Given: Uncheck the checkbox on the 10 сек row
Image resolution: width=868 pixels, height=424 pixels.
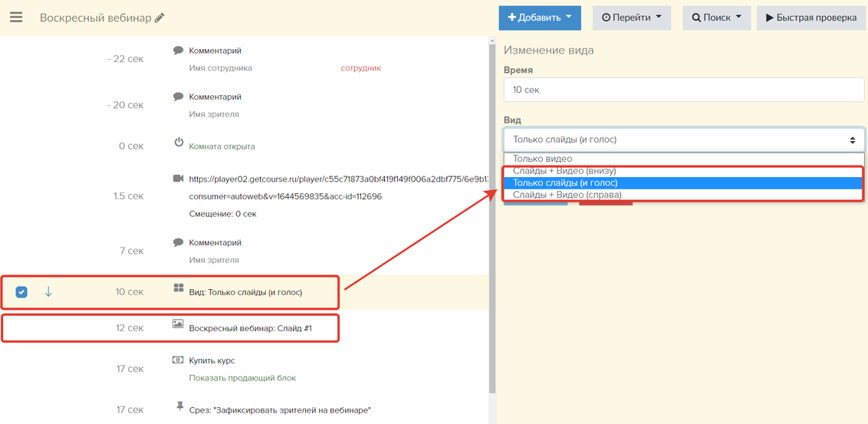Looking at the screenshot, I should tap(21, 291).
